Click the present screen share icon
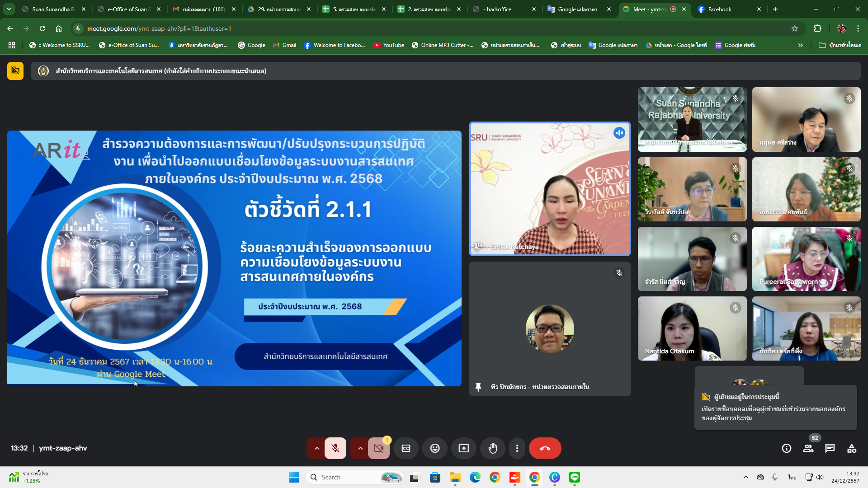This screenshot has height=488, width=868. point(463,448)
